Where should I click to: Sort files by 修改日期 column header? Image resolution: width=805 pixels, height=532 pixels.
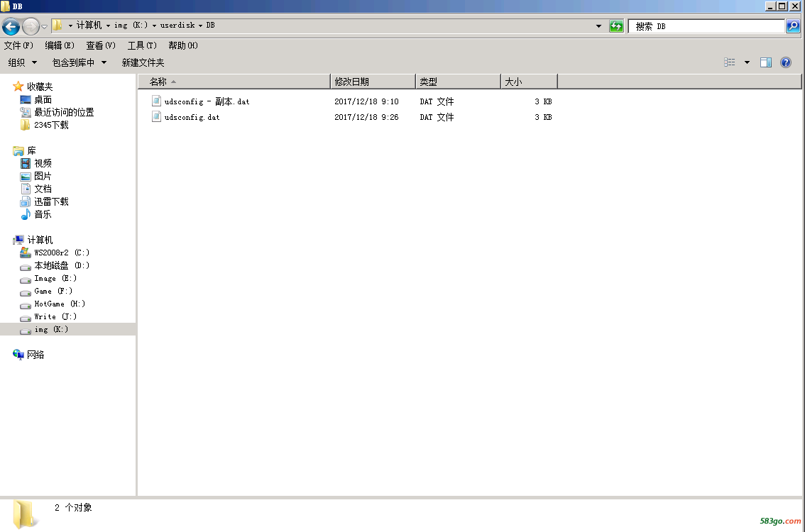(x=372, y=82)
